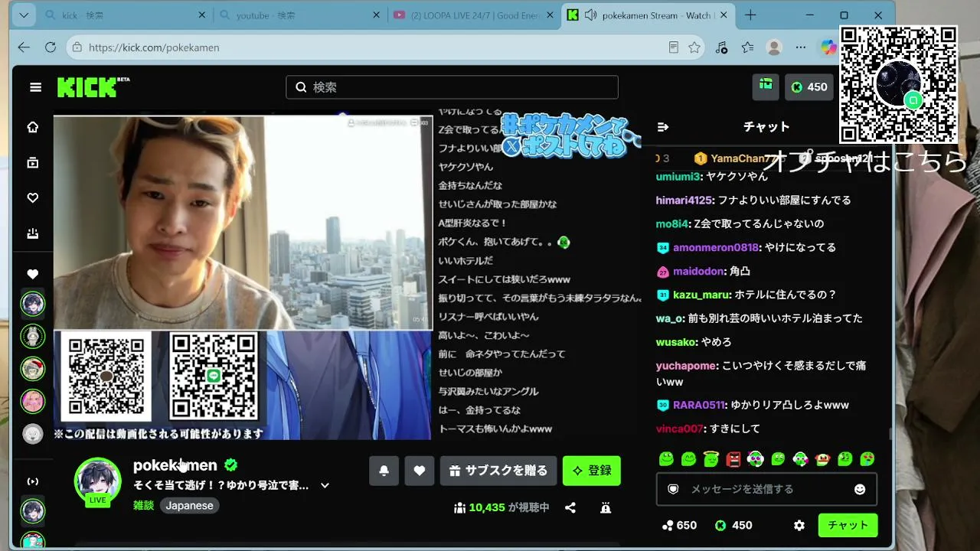The height and width of the screenshot is (551, 980).
Task: Click サブスクを贈る gift subs button
Action: click(x=498, y=471)
